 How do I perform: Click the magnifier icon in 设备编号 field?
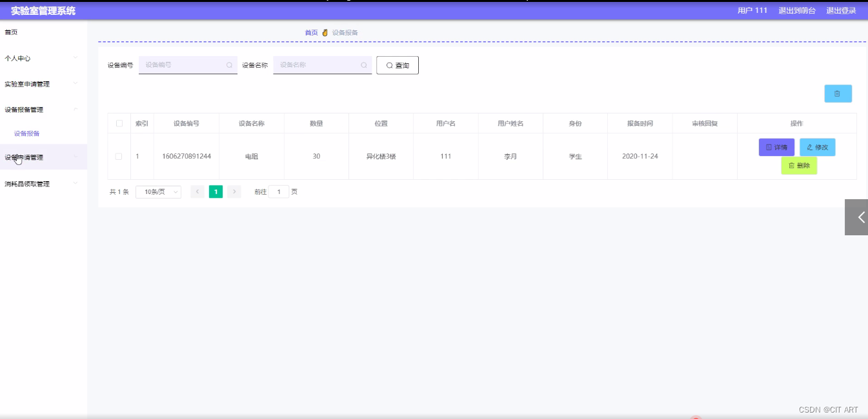229,65
